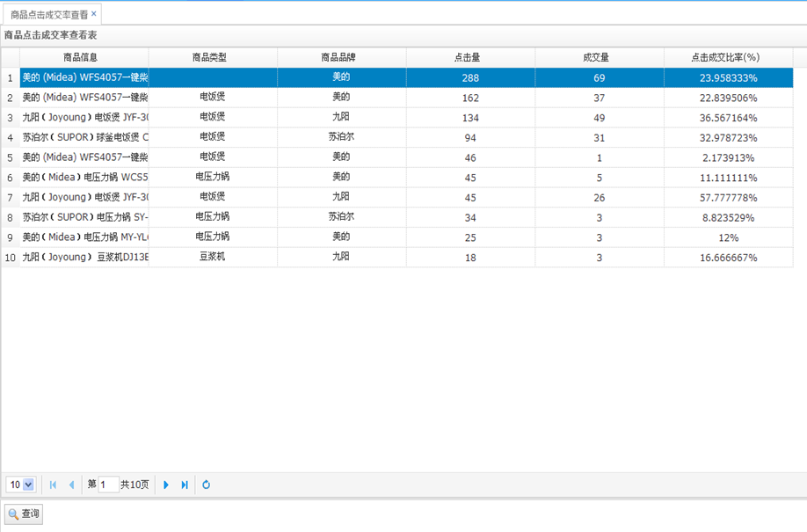This screenshot has height=532, width=807.
Task: Select row 2 product name cell
Action: coord(84,98)
